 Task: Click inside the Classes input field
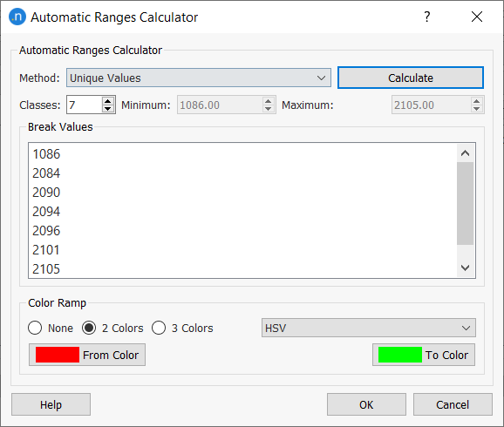85,105
